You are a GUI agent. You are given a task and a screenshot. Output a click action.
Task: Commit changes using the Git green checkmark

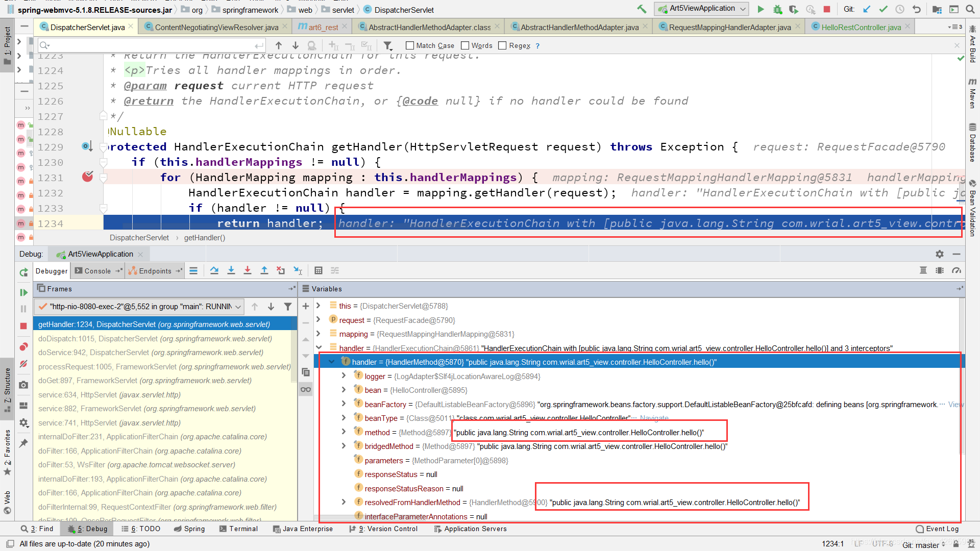coord(883,9)
